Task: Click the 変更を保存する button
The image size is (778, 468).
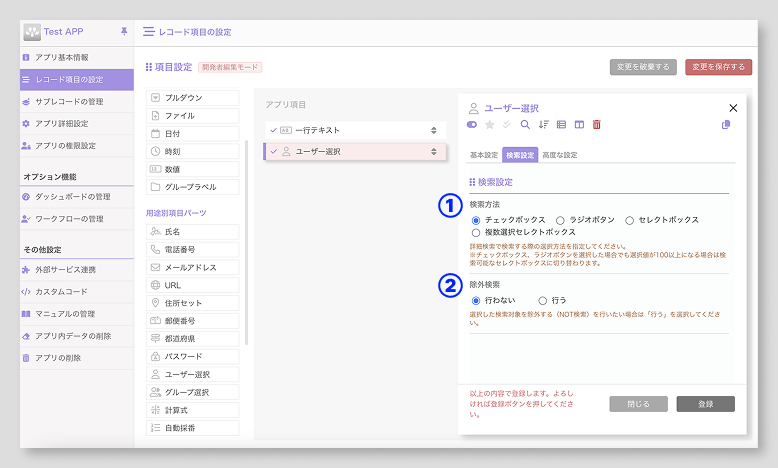Action: click(x=718, y=67)
